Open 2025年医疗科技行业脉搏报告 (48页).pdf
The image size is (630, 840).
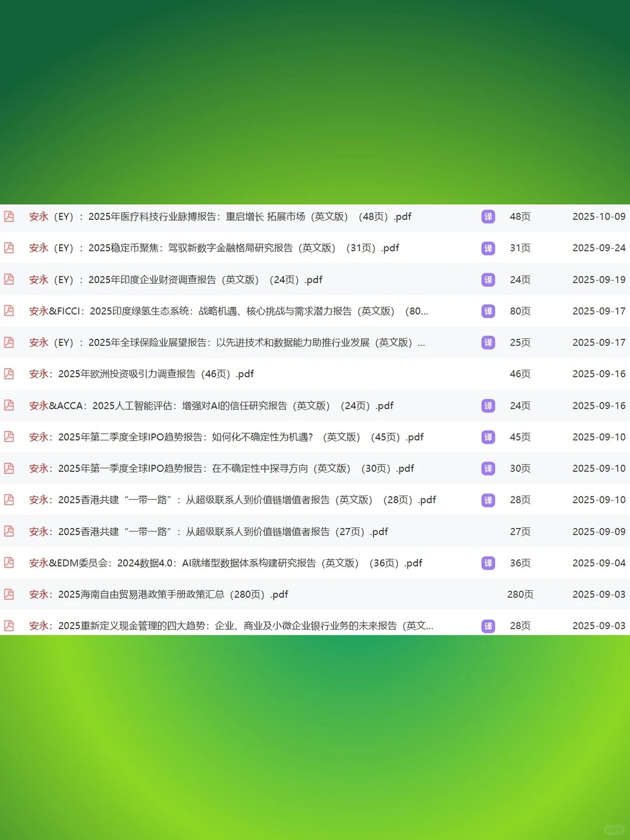[220, 216]
